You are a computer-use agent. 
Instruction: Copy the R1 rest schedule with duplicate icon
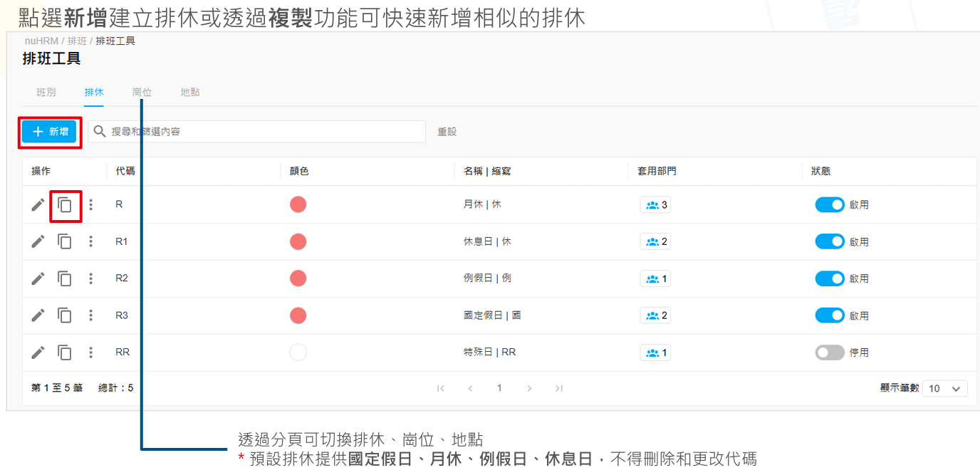click(65, 242)
